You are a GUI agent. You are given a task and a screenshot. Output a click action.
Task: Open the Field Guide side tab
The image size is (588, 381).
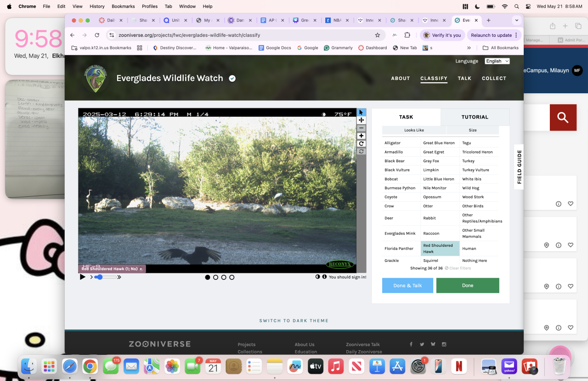pos(519,167)
